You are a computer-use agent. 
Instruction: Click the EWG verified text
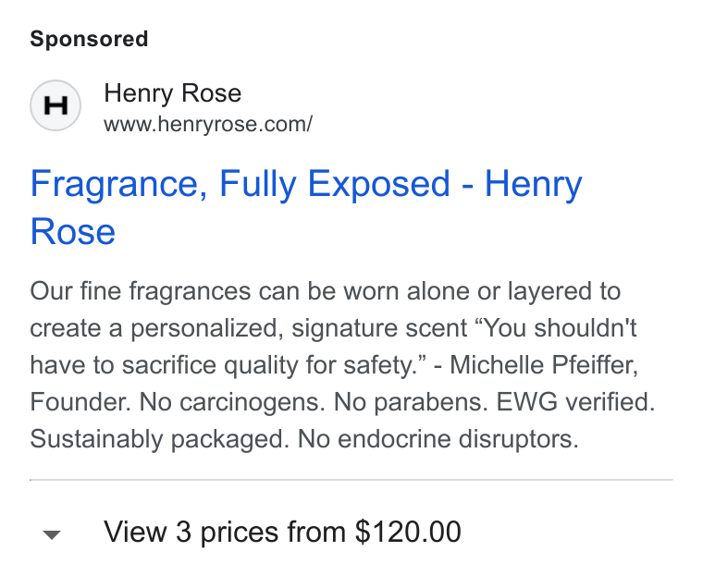575,401
